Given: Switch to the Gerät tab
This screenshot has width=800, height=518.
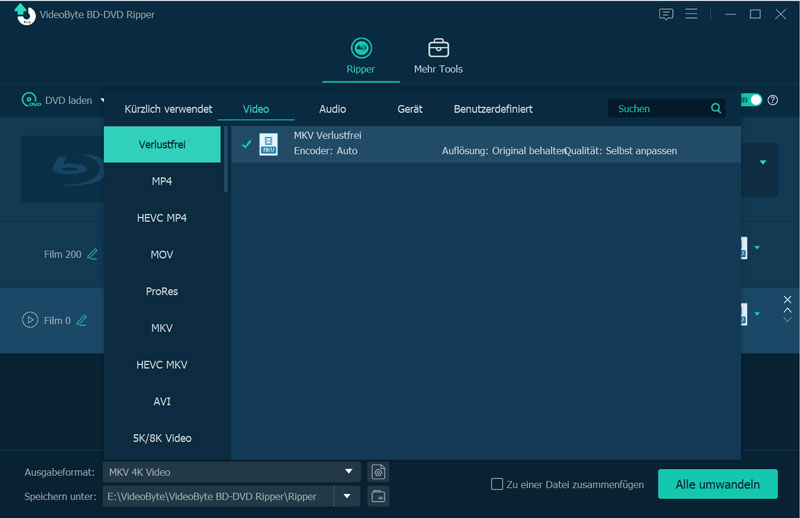Looking at the screenshot, I should point(410,109).
